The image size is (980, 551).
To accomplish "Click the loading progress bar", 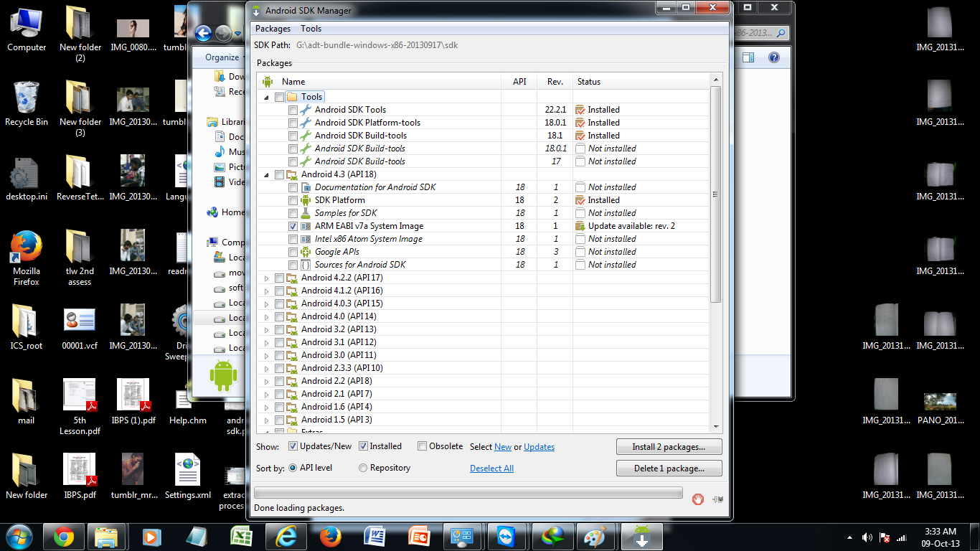I will pos(468,493).
